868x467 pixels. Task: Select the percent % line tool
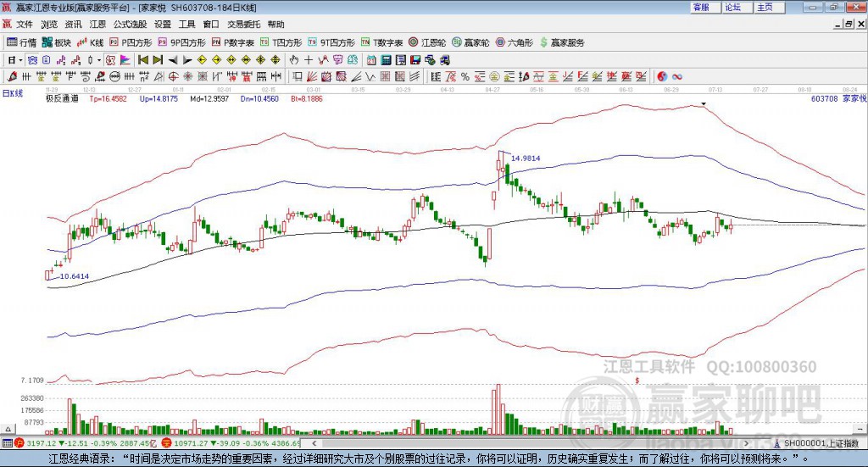coord(465,76)
